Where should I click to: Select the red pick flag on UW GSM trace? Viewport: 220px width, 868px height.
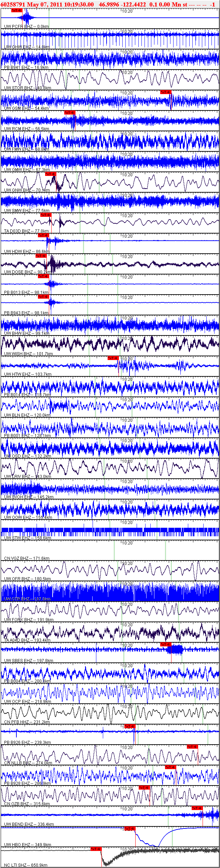click(x=166, y=92)
